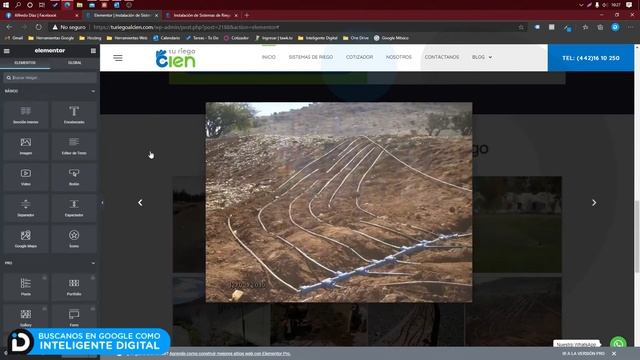Open the Herramientas Web bookmark folder
The width and height of the screenshot is (640, 360).
pos(127,38)
